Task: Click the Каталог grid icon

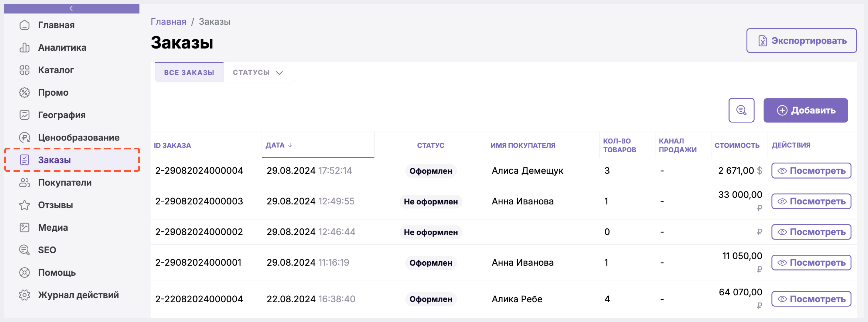Action: 24,70
